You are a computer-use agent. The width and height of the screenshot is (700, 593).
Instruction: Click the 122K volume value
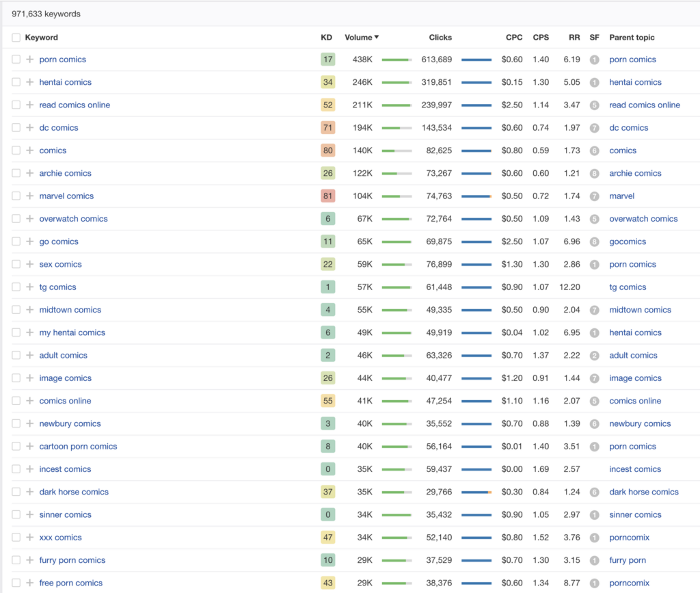click(362, 173)
